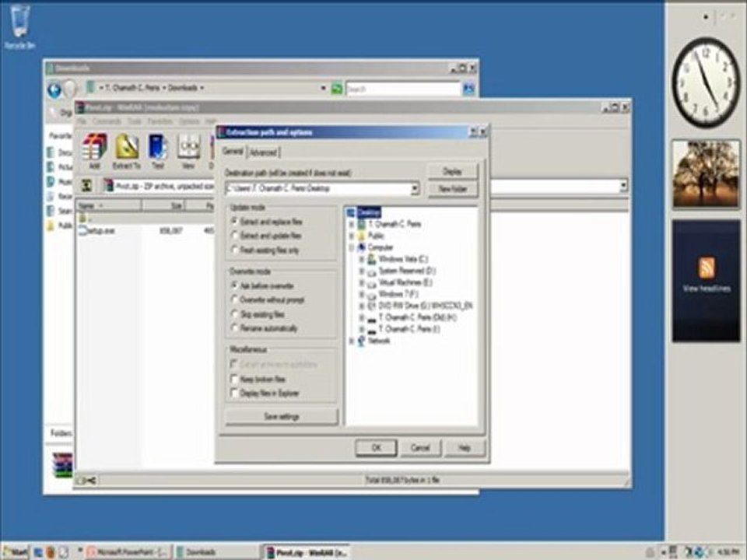Select Extract and update files radio button
Image resolution: width=747 pixels, height=560 pixels.
[234, 235]
